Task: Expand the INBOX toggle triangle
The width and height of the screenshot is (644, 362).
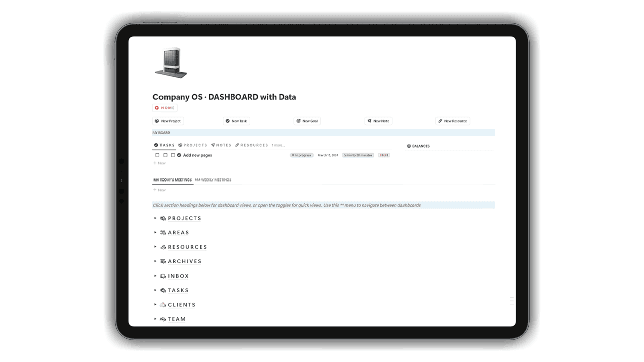Action: 155,276
